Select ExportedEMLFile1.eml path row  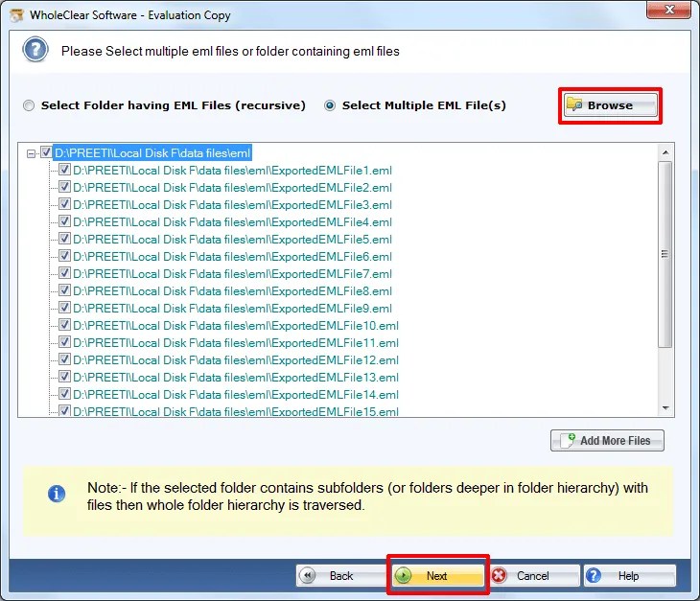pyautogui.click(x=232, y=171)
